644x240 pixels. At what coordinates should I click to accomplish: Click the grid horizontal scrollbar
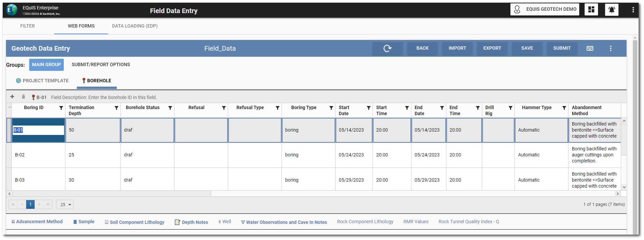coord(111,194)
